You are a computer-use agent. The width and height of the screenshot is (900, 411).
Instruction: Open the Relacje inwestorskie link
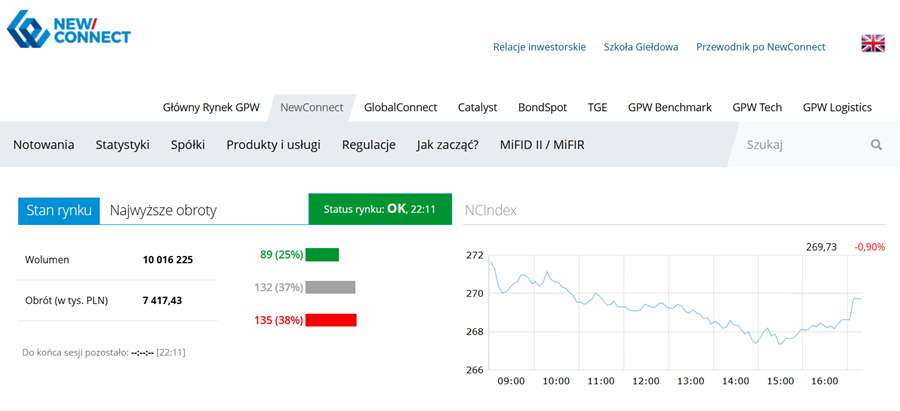coord(539,47)
